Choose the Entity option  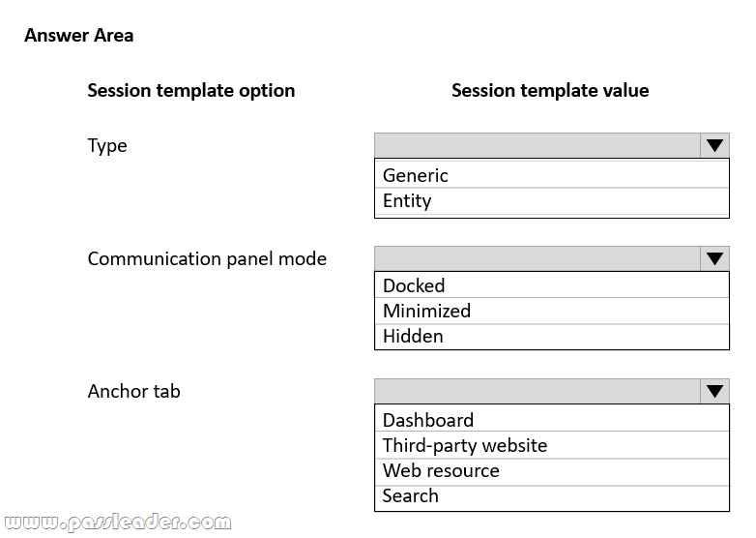coord(407,201)
